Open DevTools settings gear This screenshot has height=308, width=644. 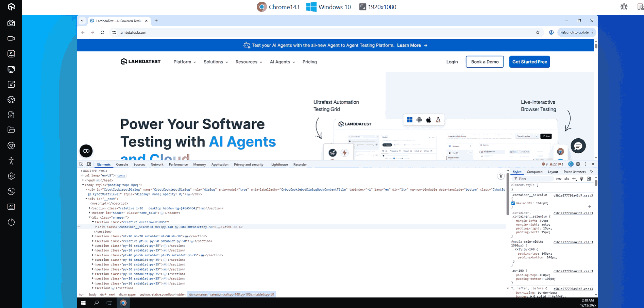click(578, 164)
